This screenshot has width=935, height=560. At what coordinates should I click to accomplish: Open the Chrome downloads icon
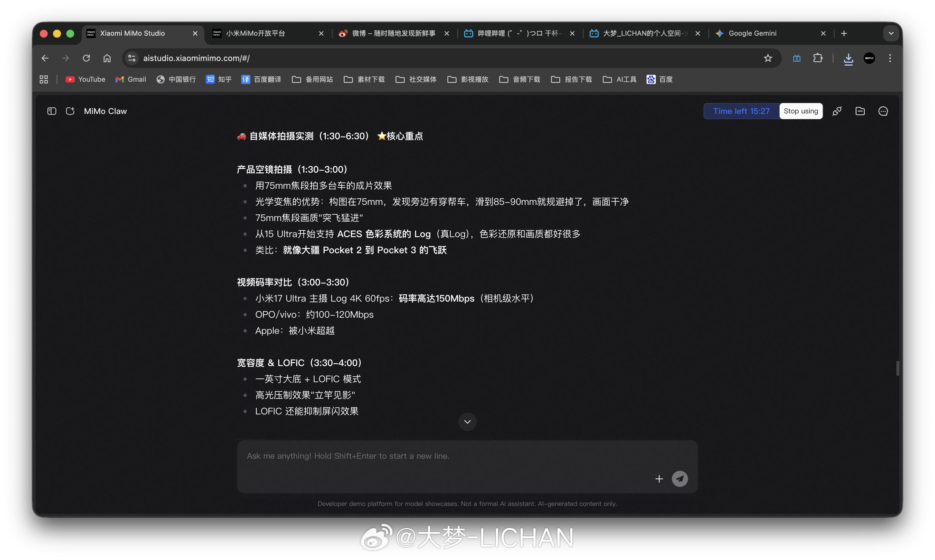848,58
